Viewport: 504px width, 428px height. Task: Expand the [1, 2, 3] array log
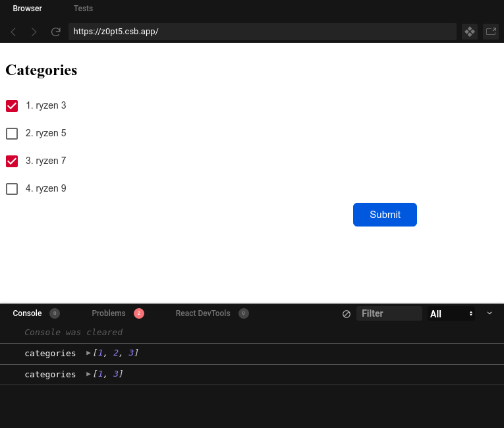pos(89,353)
